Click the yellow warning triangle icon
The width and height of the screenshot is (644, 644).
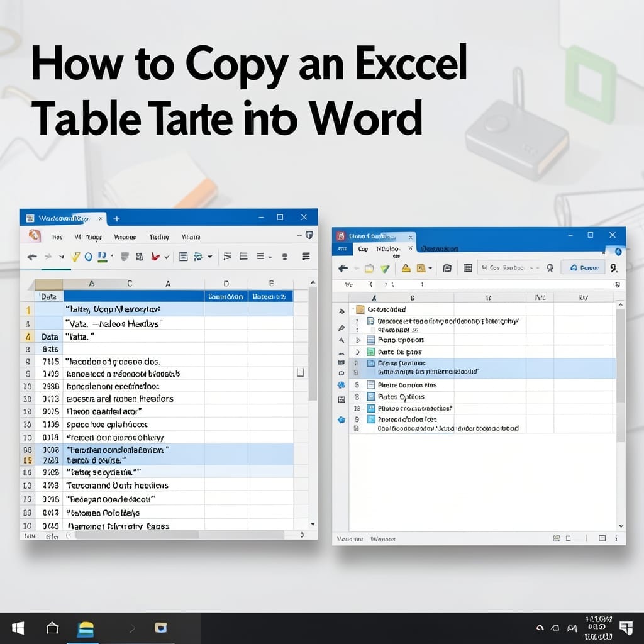point(406,268)
